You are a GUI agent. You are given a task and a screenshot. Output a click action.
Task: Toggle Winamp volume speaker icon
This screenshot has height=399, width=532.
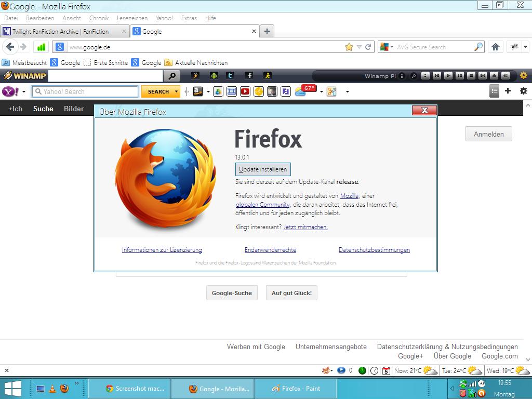(506, 76)
